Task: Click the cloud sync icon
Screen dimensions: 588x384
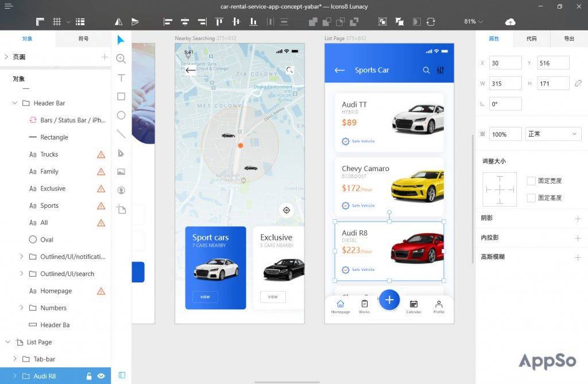Action: [x=510, y=21]
